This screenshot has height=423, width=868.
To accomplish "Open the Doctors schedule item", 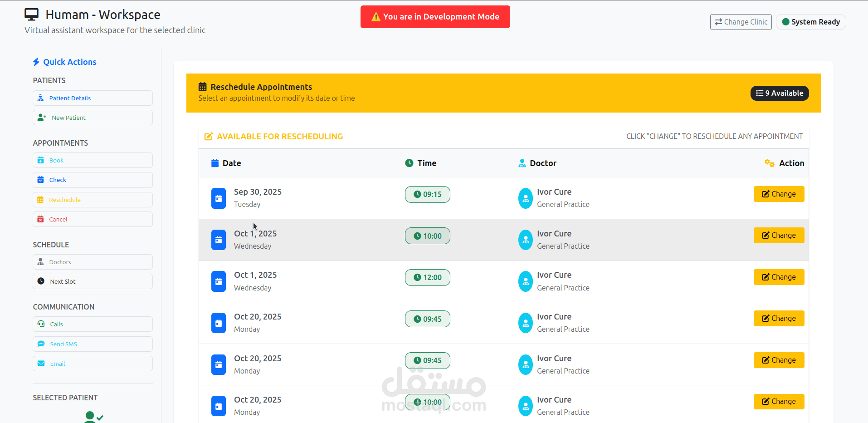I will click(93, 262).
